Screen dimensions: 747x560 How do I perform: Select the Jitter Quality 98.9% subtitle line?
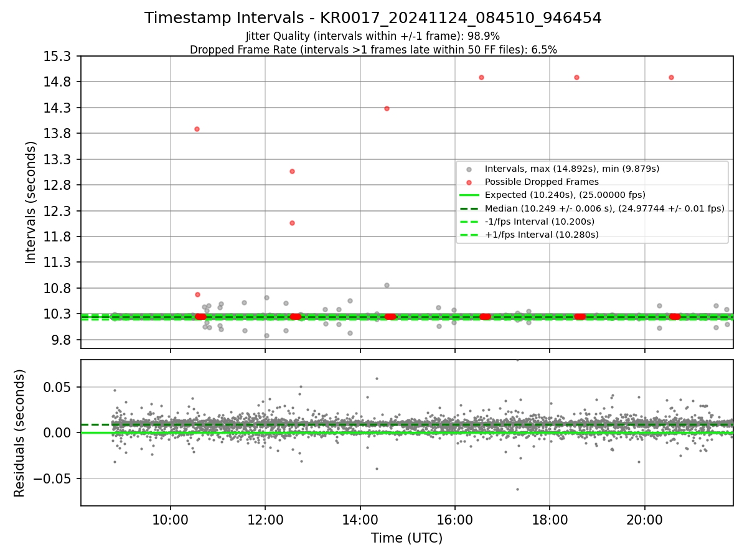tap(373, 36)
